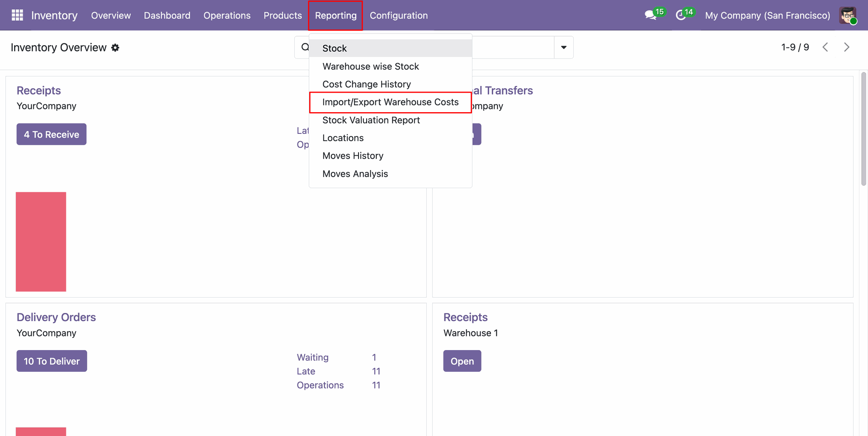868x436 pixels.
Task: Go to previous page arrow
Action: [x=825, y=47]
